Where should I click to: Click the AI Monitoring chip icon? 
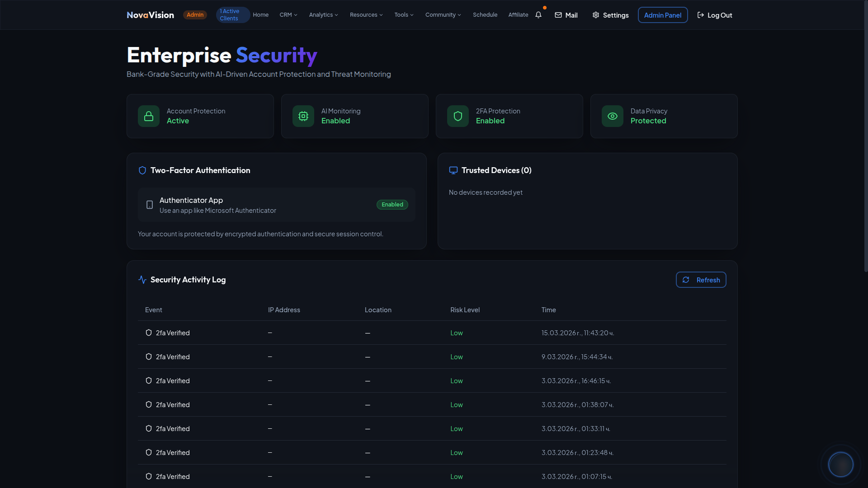(x=303, y=116)
